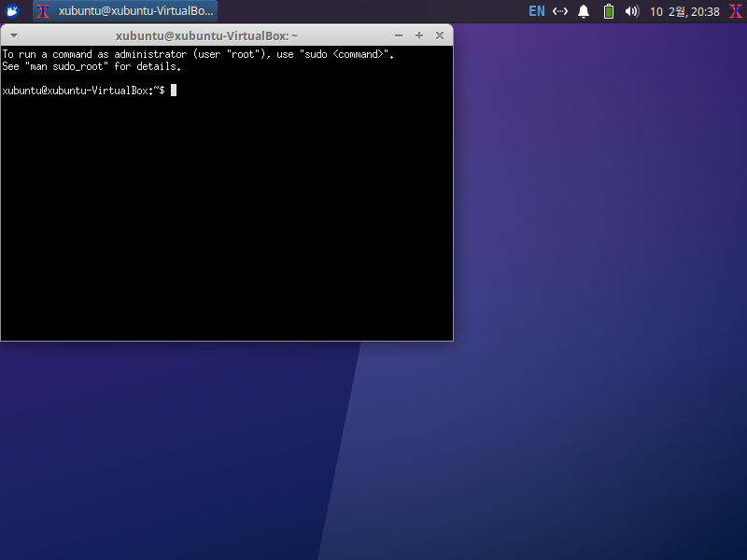747x560 pixels.
Task: Show the notifications bell
Action: point(584,11)
